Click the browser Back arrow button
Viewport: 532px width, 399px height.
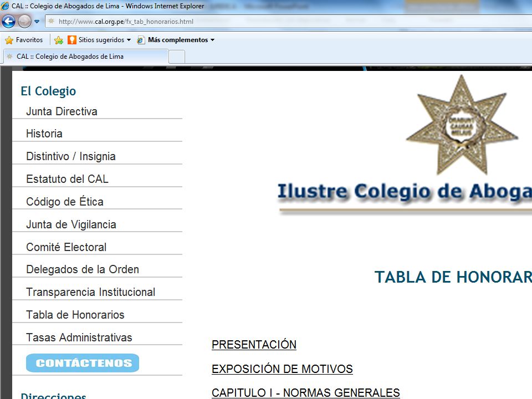[8, 22]
